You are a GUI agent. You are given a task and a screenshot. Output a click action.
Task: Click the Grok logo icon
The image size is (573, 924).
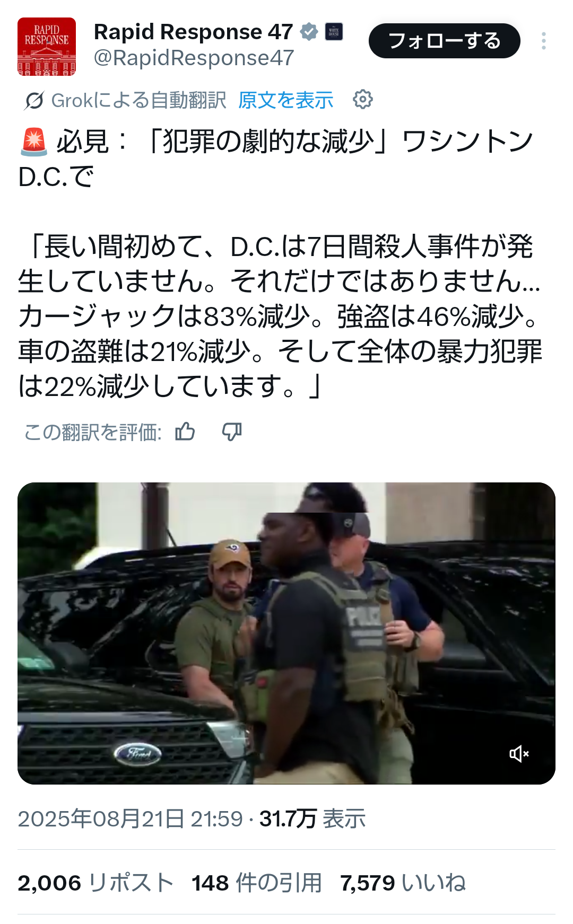point(34,100)
